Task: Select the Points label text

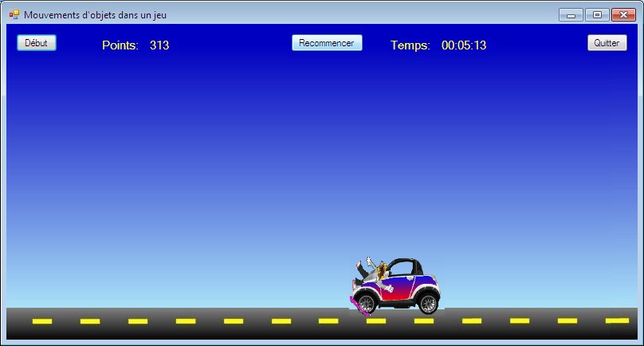Action: pyautogui.click(x=120, y=45)
